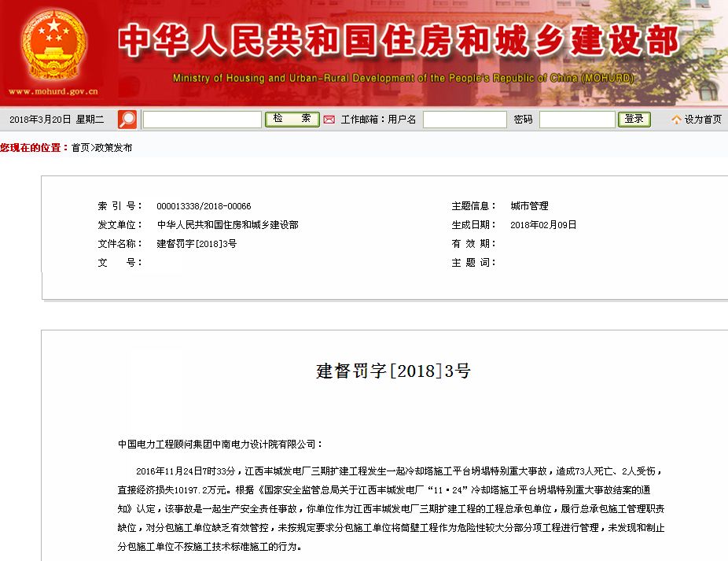This screenshot has width=728, height=561.
Task: Click the 索引号 label
Action: click(119, 206)
